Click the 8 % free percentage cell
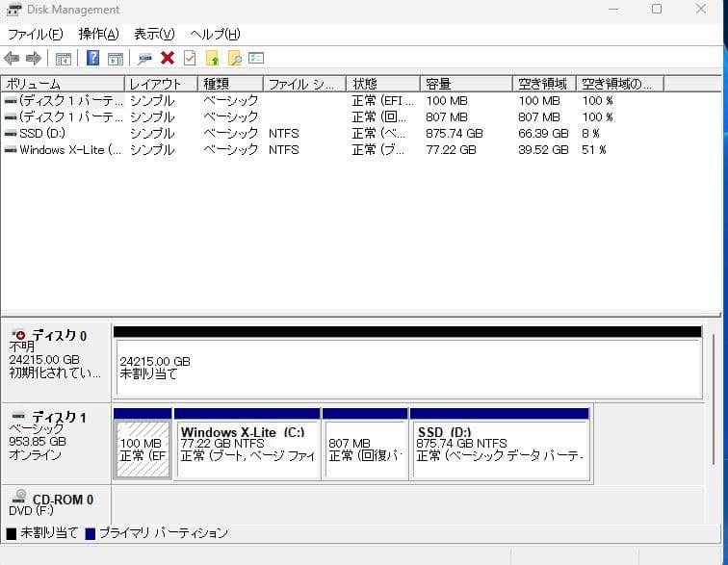Viewport: 728px width, 565px height. point(590,134)
